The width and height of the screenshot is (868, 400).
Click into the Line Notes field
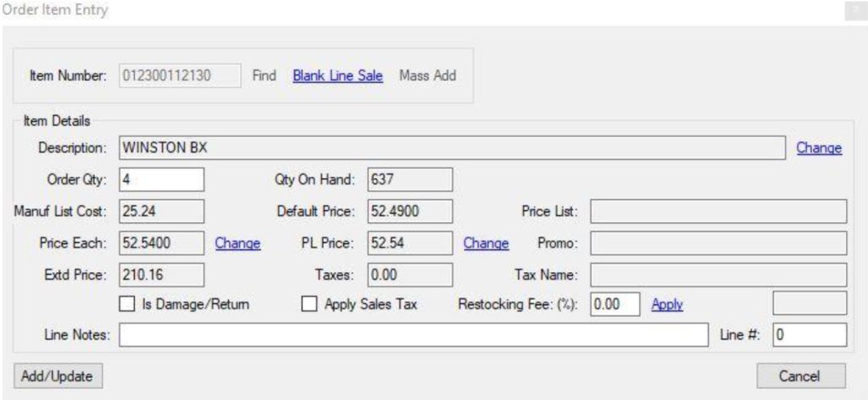pyautogui.click(x=414, y=335)
